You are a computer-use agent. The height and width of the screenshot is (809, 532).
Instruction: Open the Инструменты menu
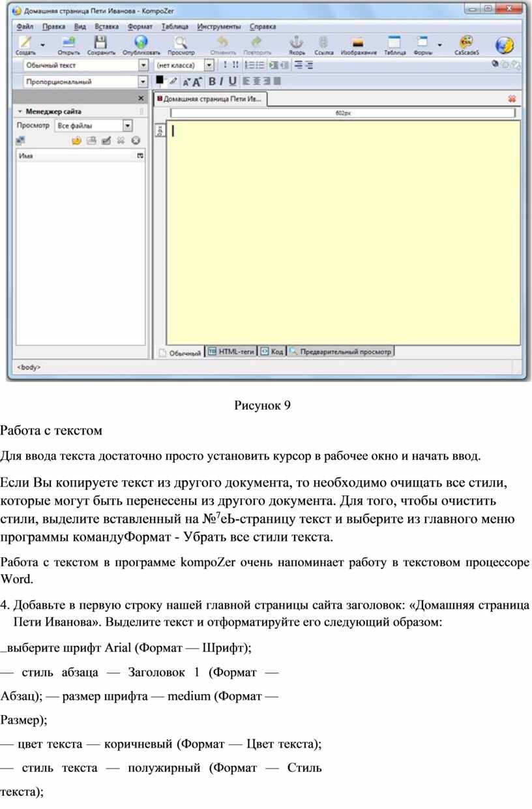[219, 27]
